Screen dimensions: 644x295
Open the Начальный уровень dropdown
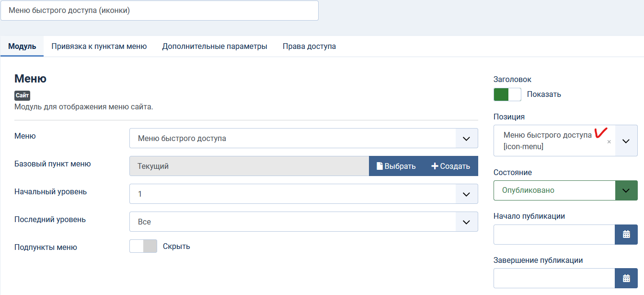point(303,194)
